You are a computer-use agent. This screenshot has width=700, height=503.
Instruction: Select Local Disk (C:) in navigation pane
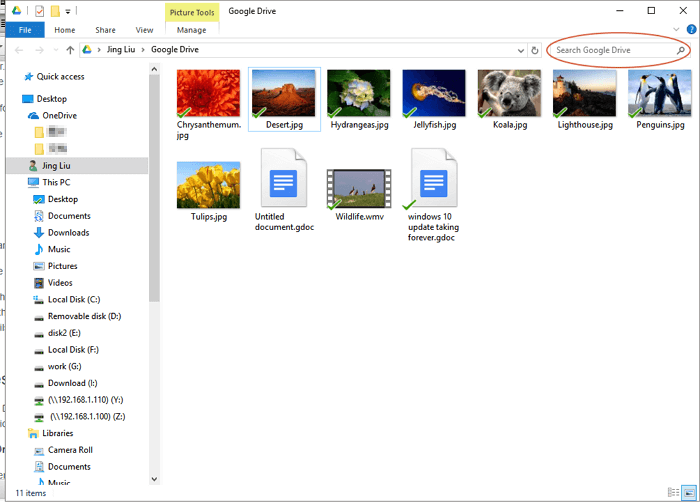(74, 299)
